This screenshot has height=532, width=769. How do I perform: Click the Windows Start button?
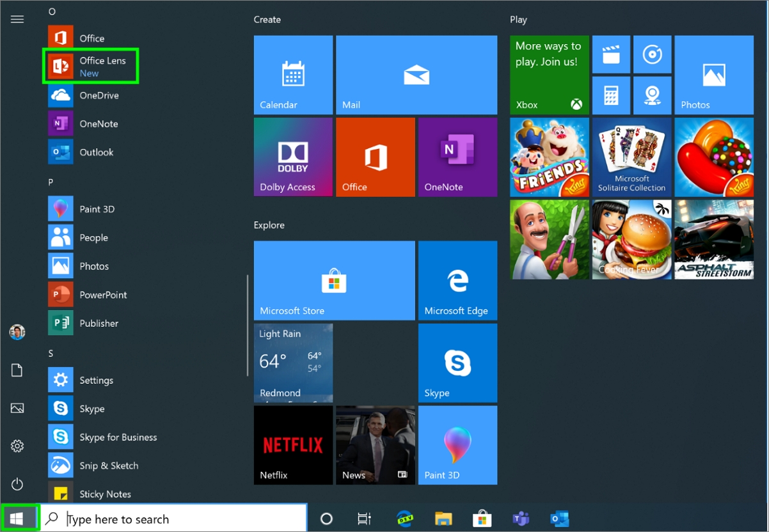[x=17, y=519]
